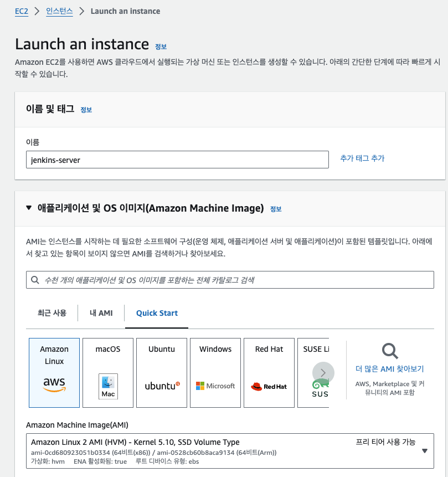Open the Quick Start tab
Screen dimensions: 448x477
coord(157,313)
